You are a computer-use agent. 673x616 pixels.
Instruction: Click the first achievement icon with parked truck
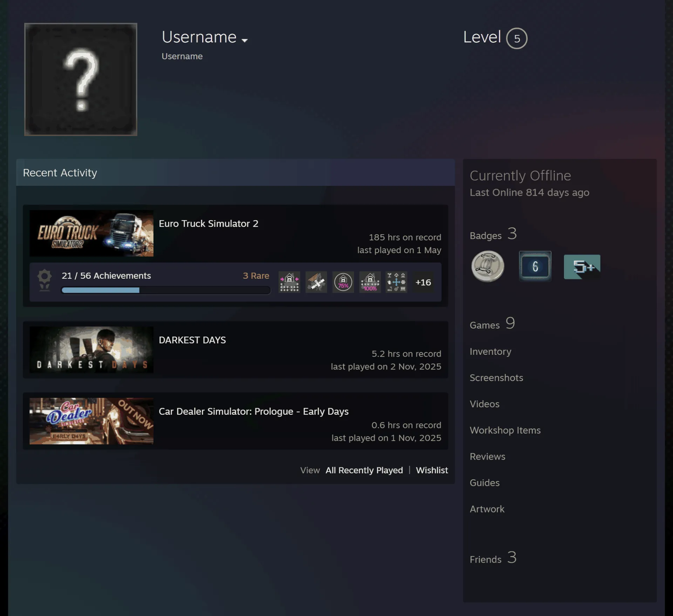289,282
